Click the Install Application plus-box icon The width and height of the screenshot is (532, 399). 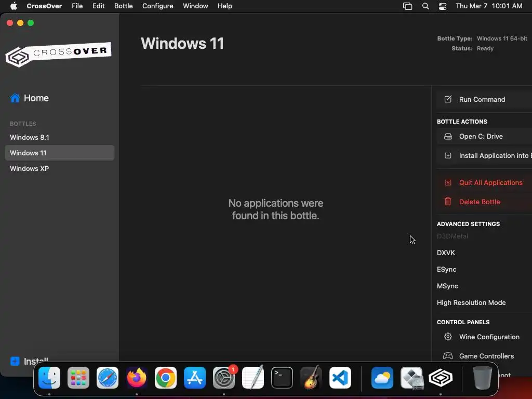[x=448, y=155]
